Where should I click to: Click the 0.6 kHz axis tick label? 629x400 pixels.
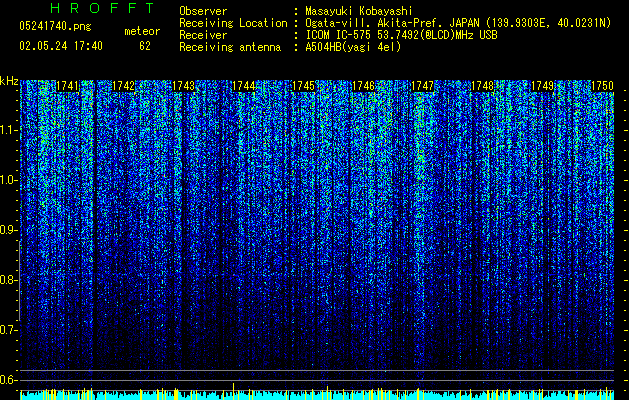[x=9, y=380]
